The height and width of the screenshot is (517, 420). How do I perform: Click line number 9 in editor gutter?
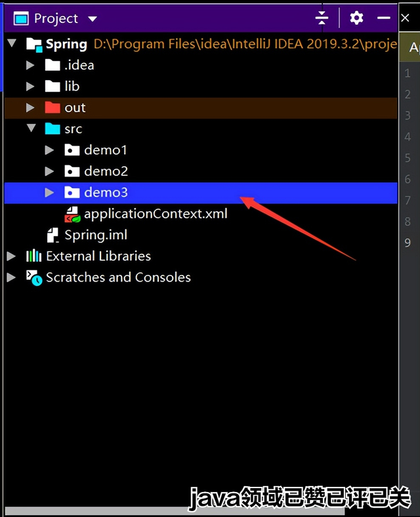click(x=408, y=243)
